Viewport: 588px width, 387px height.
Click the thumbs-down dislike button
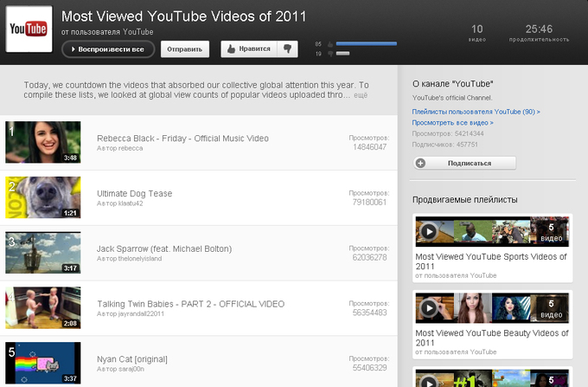(x=288, y=48)
